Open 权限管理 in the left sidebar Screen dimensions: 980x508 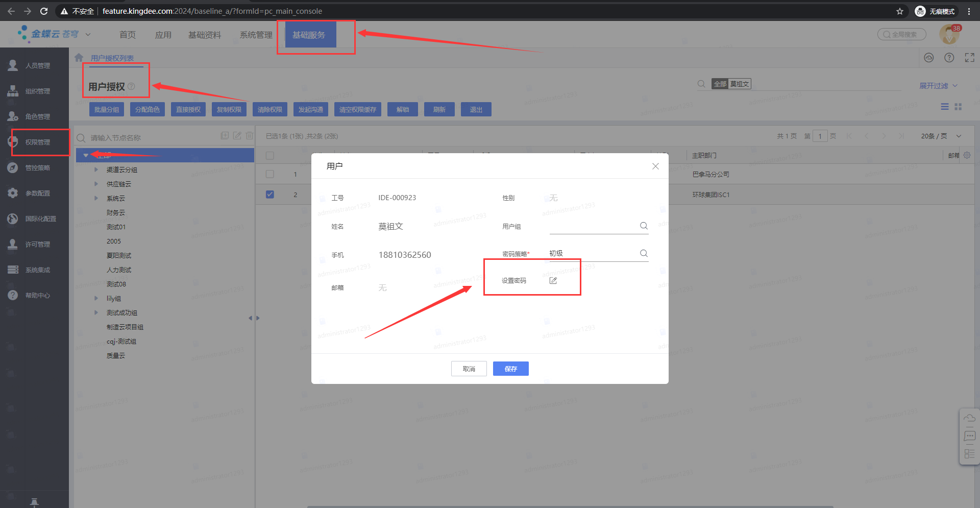coord(34,142)
